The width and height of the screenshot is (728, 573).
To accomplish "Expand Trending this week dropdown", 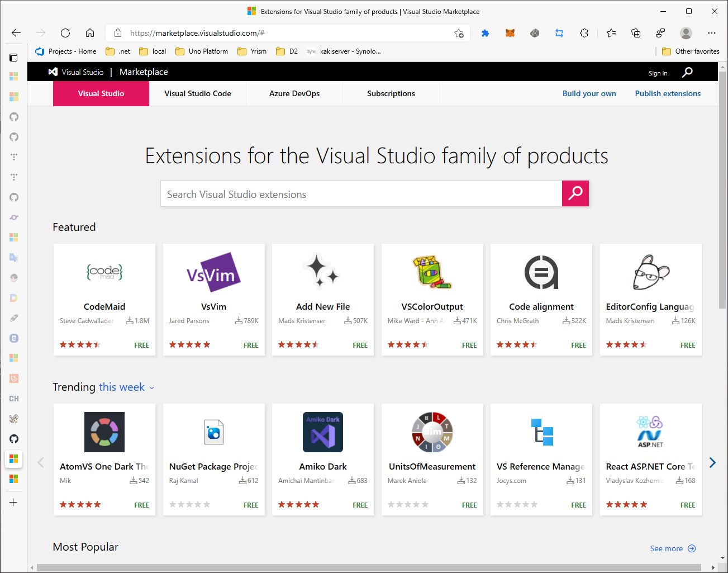I will coord(126,387).
